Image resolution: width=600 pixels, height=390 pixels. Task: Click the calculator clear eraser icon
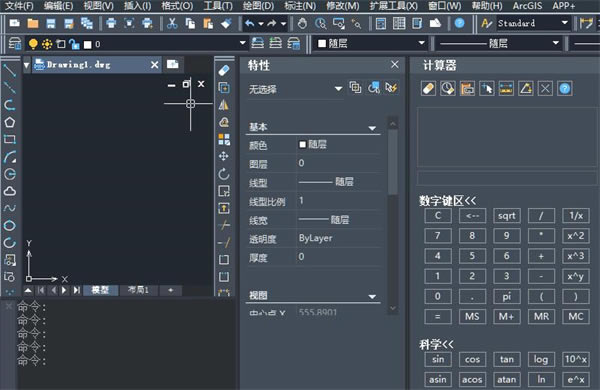pyautogui.click(x=428, y=89)
